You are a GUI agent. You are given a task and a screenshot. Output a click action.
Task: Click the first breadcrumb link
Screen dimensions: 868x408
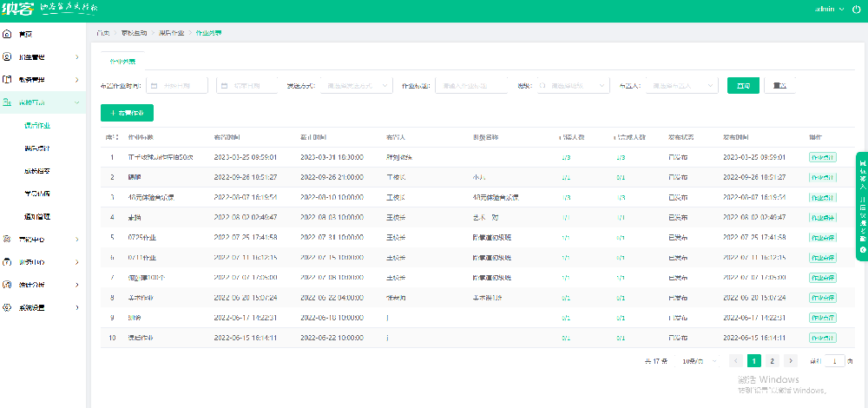coord(103,33)
